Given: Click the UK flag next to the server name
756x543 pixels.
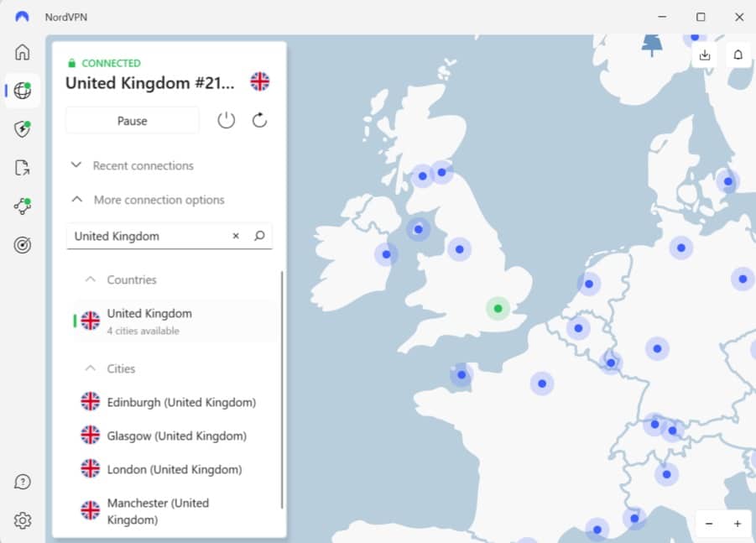Looking at the screenshot, I should coord(259,81).
